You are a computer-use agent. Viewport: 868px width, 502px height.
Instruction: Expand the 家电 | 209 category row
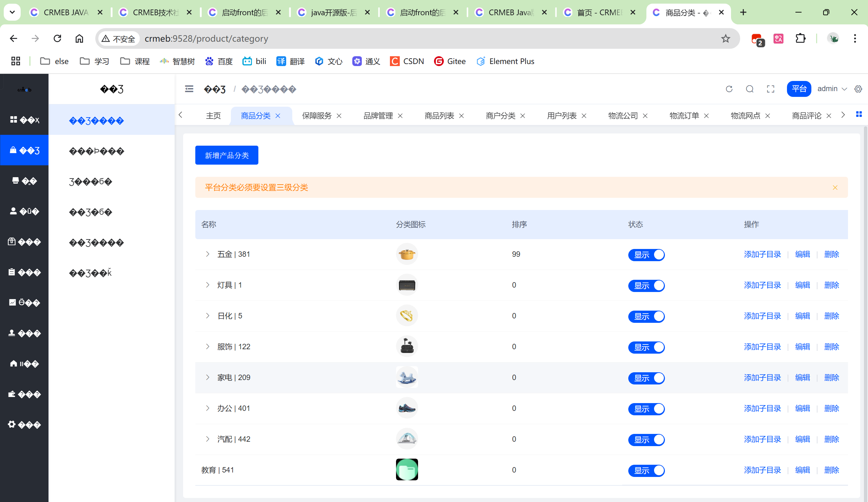point(208,377)
